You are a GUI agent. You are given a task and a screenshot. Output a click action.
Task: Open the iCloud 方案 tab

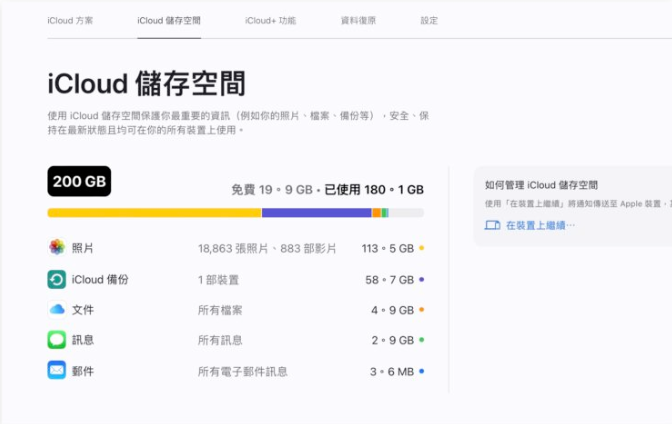point(70,21)
